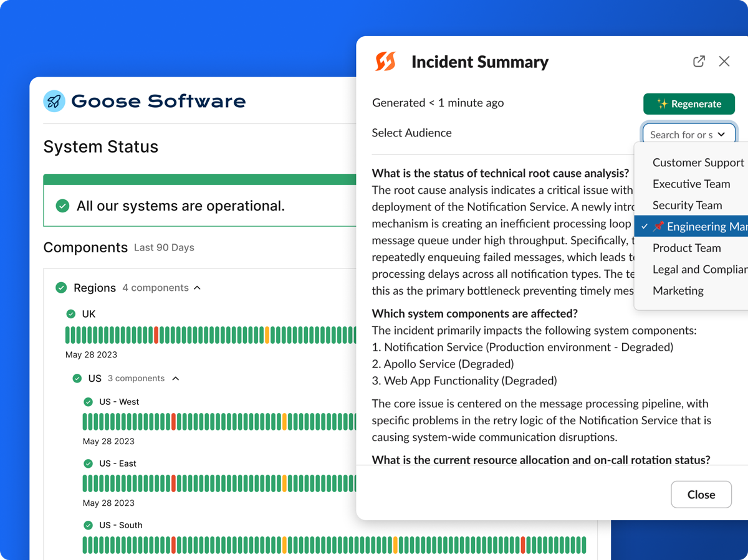Collapse the Regions 4 components chevron
Image resolution: width=748 pixels, height=560 pixels.
197,288
